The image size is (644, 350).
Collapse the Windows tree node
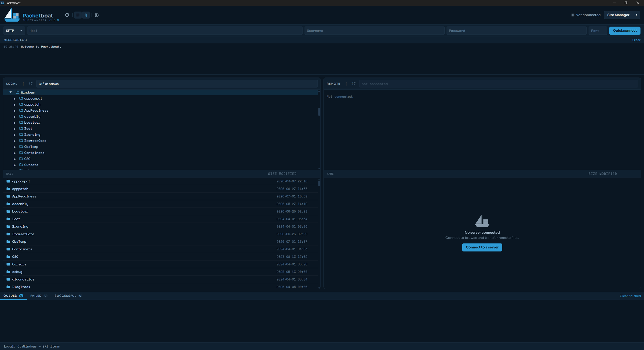[10, 92]
